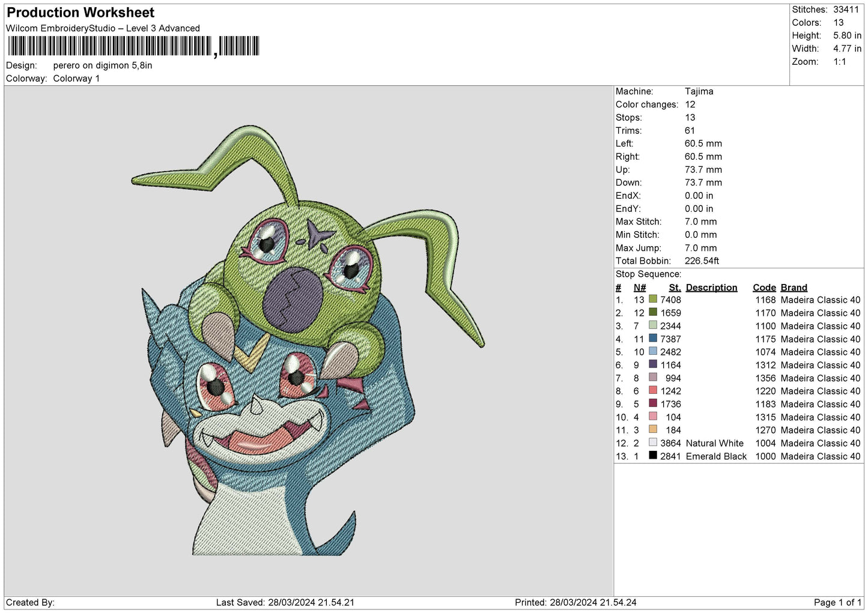
Task: Click the 'St.' column header
Action: tap(675, 288)
